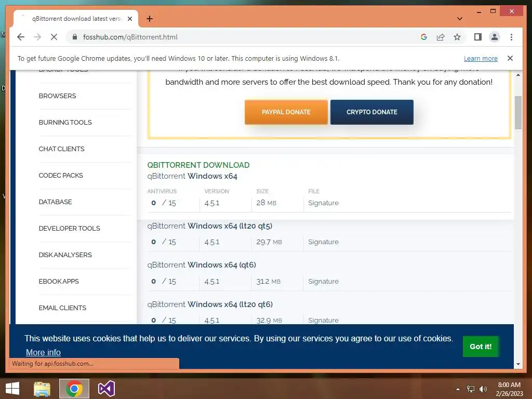The image size is (532, 399).
Task: Download qBittorrent Windows x64
Action: 192,176
